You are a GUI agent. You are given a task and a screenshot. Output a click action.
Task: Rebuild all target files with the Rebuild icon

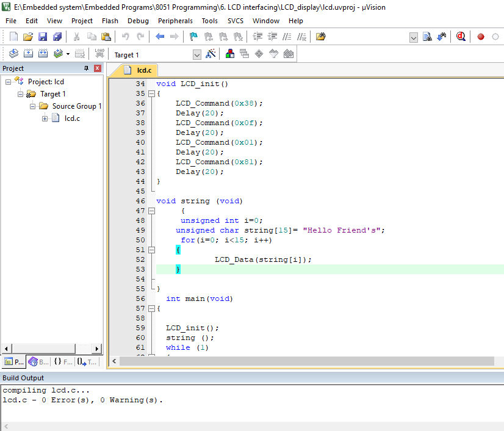coord(43,53)
